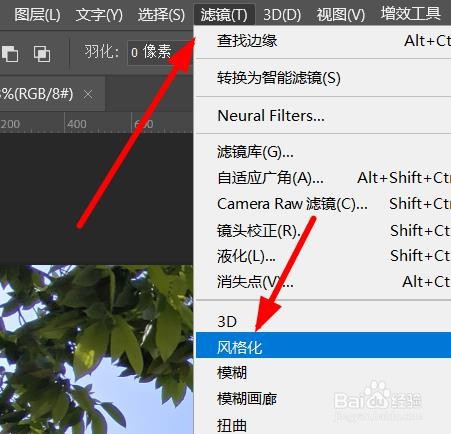Open the 视图(V) menu
Image resolution: width=451 pixels, height=434 pixels.
click(340, 15)
